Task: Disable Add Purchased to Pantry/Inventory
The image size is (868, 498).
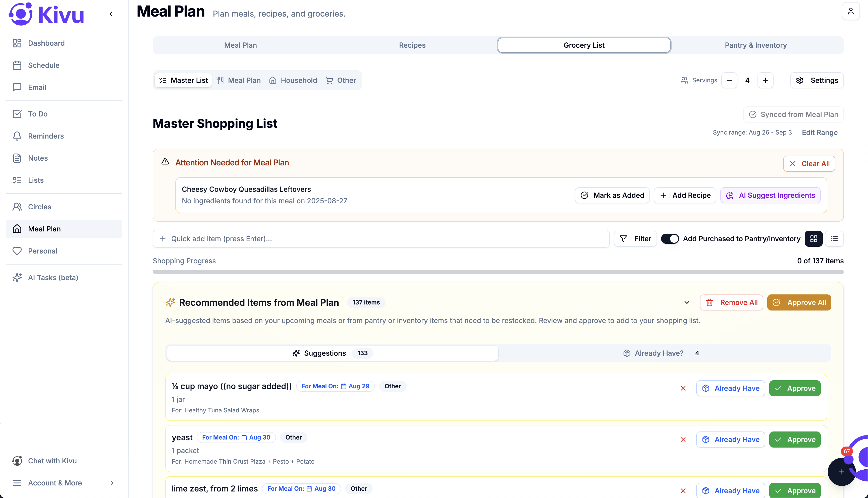Action: (670, 238)
